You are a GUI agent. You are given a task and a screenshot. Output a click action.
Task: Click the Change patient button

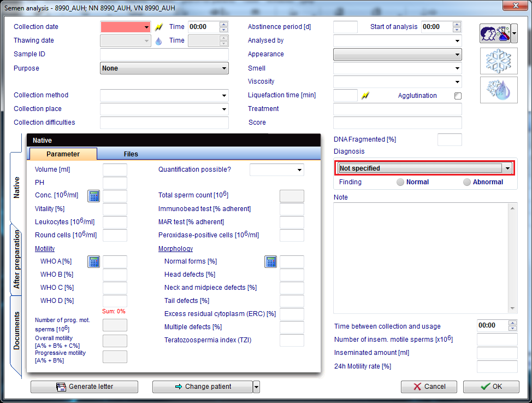[x=203, y=387]
